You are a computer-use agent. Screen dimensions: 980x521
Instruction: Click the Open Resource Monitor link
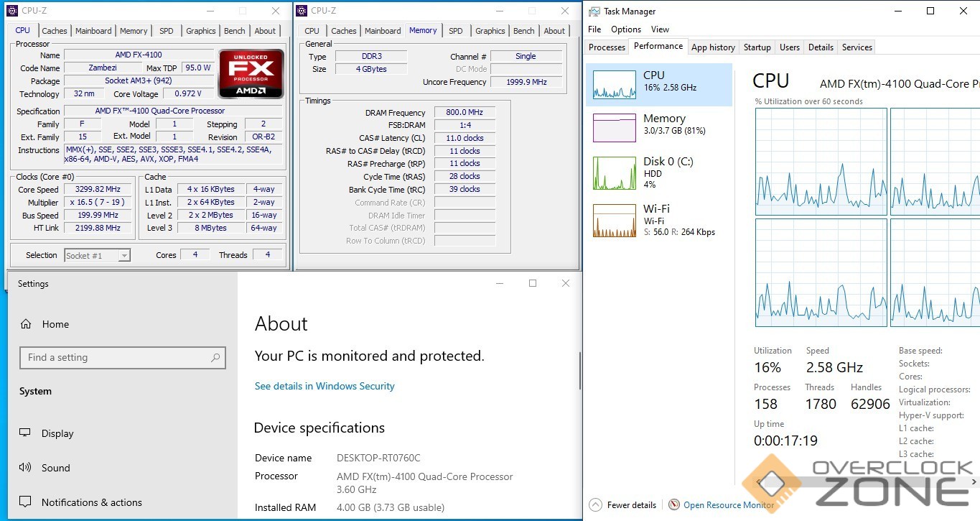(x=729, y=505)
